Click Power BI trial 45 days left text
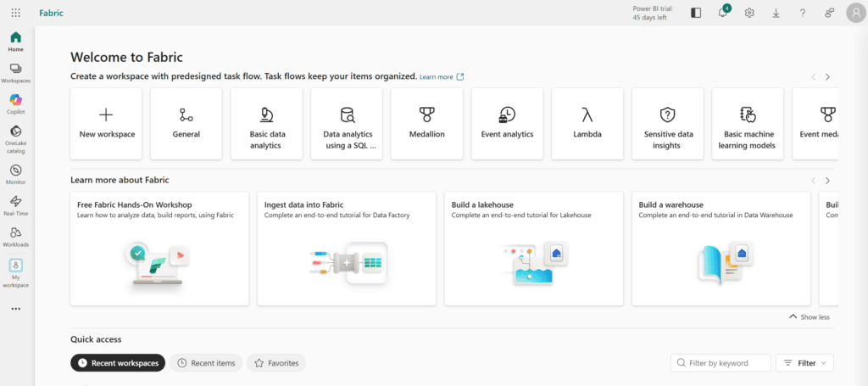The image size is (868, 386). coord(654,13)
